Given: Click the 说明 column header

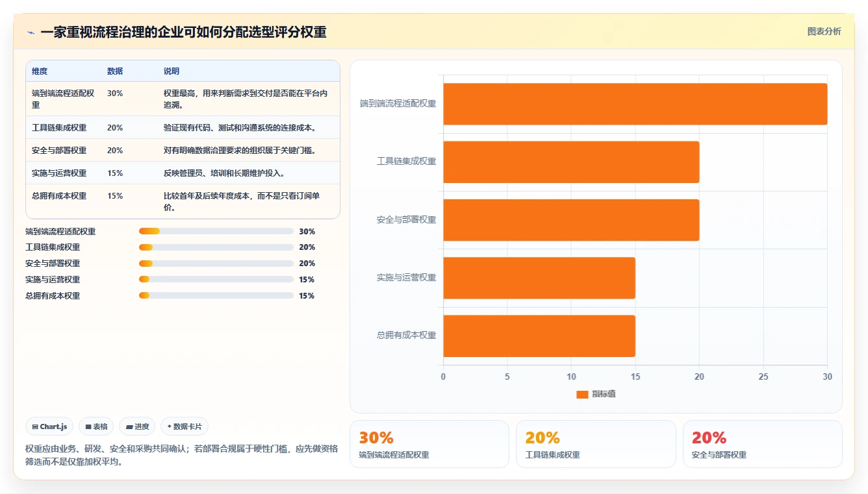Looking at the screenshot, I should [172, 71].
